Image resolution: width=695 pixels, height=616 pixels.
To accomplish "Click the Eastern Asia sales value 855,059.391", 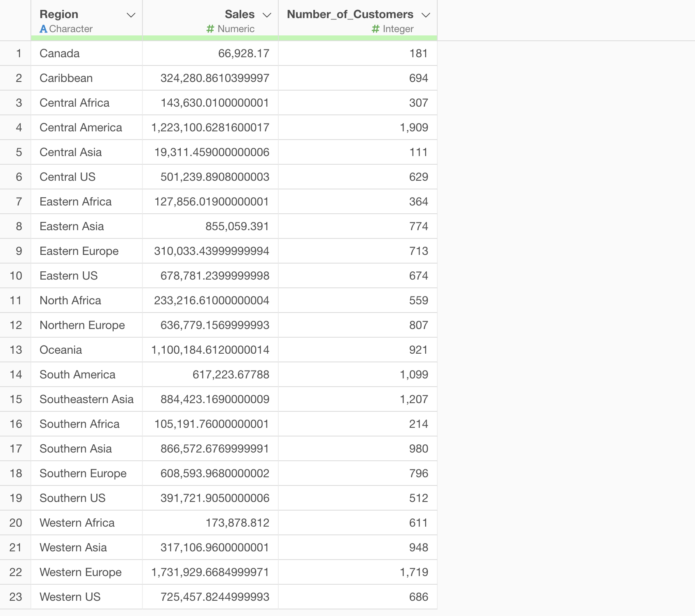I will pos(237,226).
